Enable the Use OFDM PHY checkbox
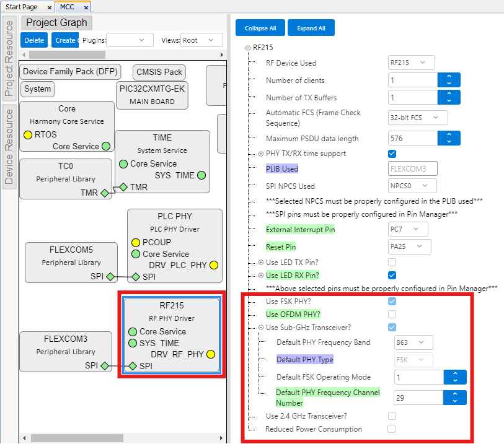 (392, 315)
